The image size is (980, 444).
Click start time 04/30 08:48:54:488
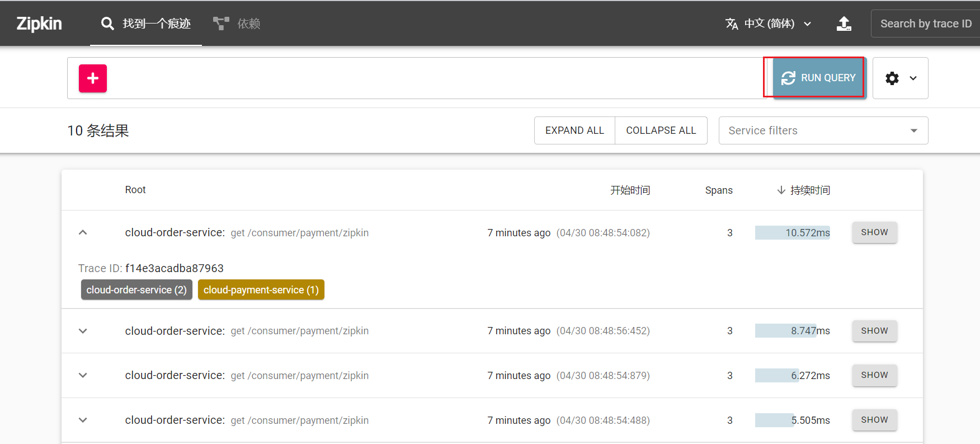point(603,420)
